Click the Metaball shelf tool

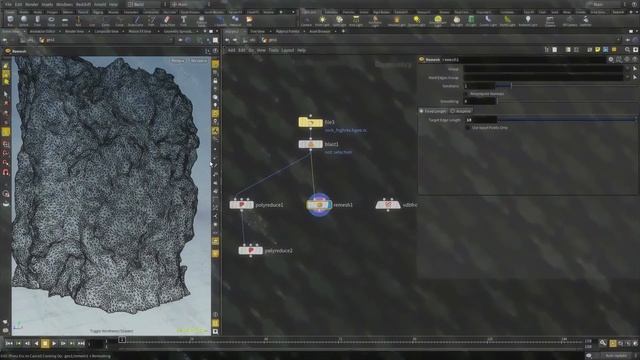tap(235, 20)
